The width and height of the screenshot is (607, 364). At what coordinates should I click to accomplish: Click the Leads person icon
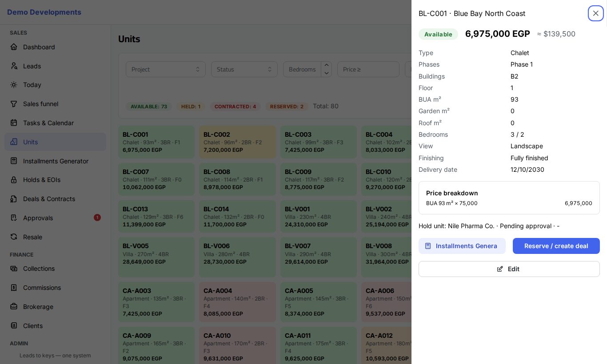pyautogui.click(x=14, y=66)
